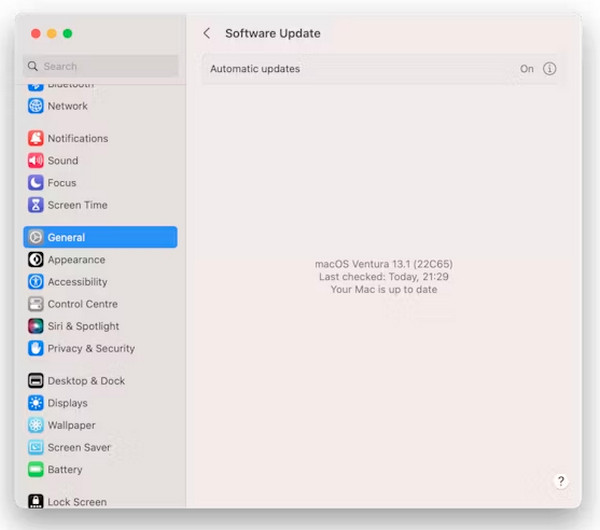Open Accessibility settings label
The width and height of the screenshot is (600, 530).
(77, 282)
